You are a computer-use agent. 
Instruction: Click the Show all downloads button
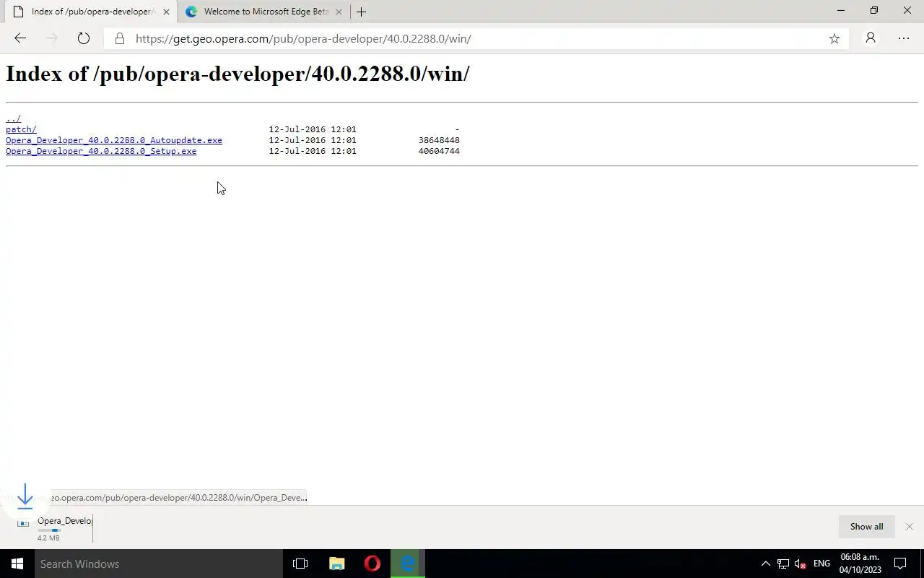click(x=866, y=527)
